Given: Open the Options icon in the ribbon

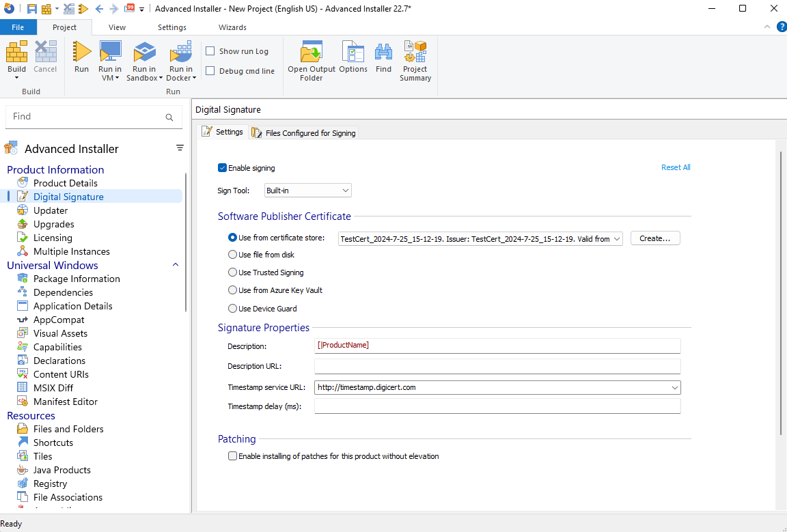Looking at the screenshot, I should click(x=353, y=52).
